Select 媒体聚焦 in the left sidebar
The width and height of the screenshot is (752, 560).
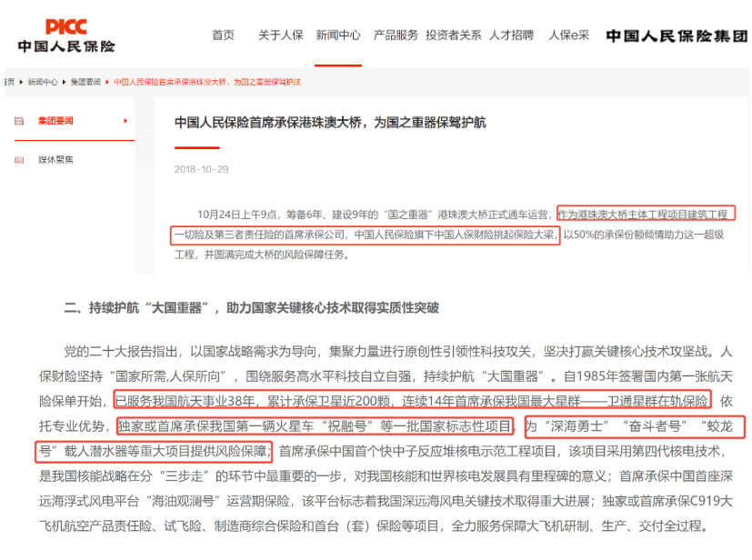(x=55, y=160)
